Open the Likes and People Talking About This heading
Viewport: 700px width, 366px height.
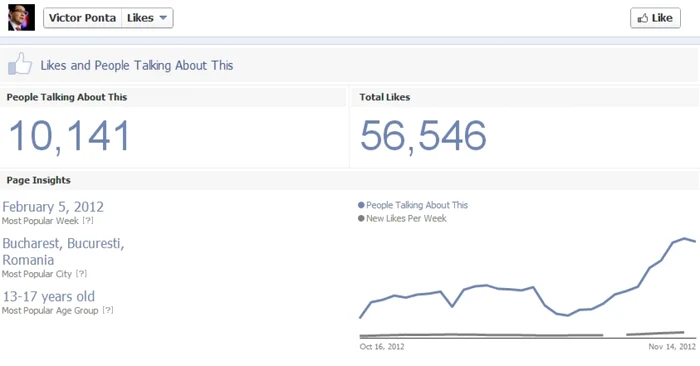(x=137, y=65)
